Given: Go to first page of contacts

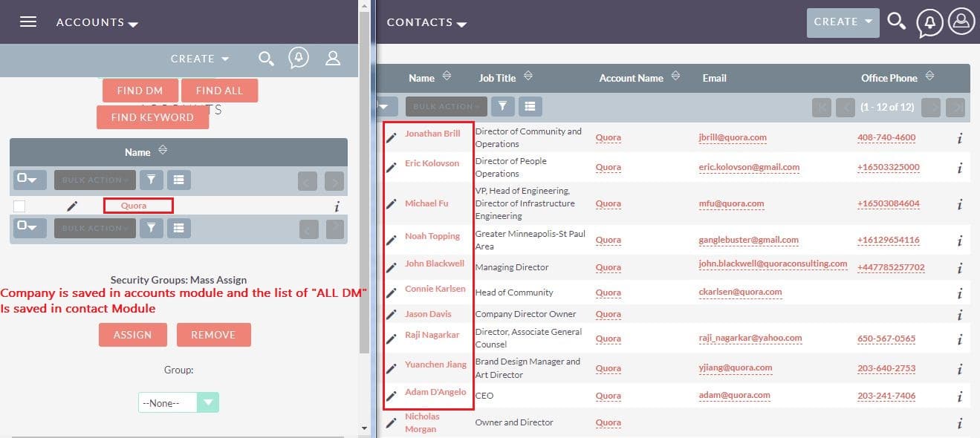Looking at the screenshot, I should [x=822, y=107].
